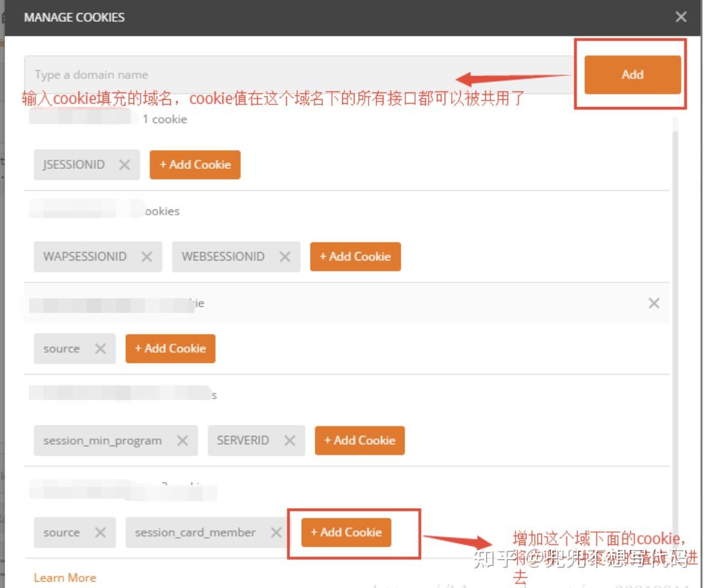Delete the session_card_member cookie via its X
Viewport: 707px width, 588px height.
pyautogui.click(x=276, y=533)
